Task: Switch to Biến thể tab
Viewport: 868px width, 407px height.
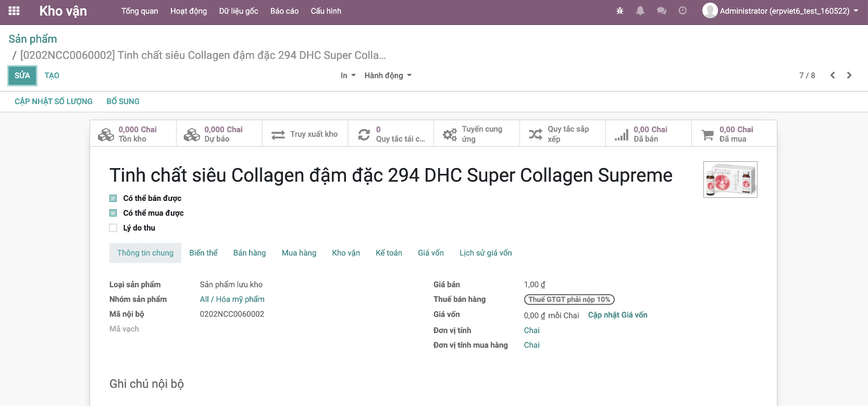Action: (x=204, y=253)
